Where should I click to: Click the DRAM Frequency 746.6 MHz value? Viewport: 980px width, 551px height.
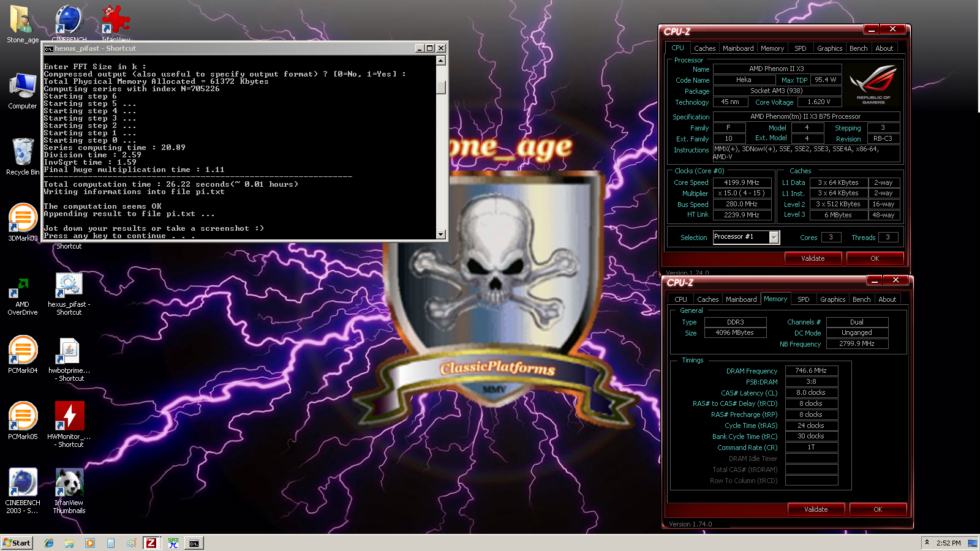[811, 370]
